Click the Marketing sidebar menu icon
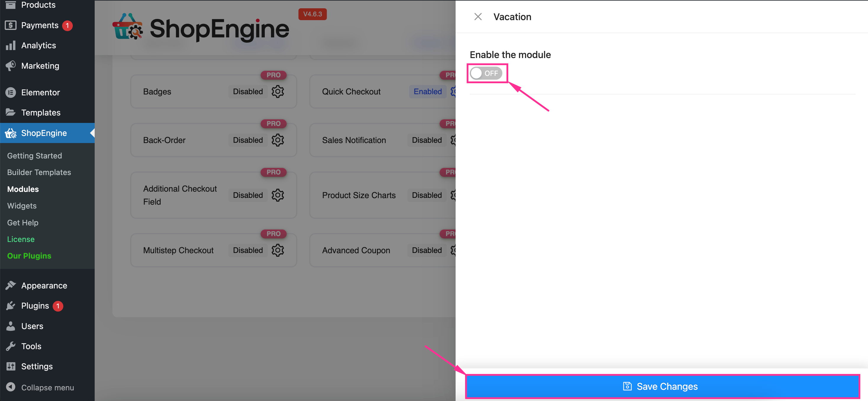 pos(11,66)
